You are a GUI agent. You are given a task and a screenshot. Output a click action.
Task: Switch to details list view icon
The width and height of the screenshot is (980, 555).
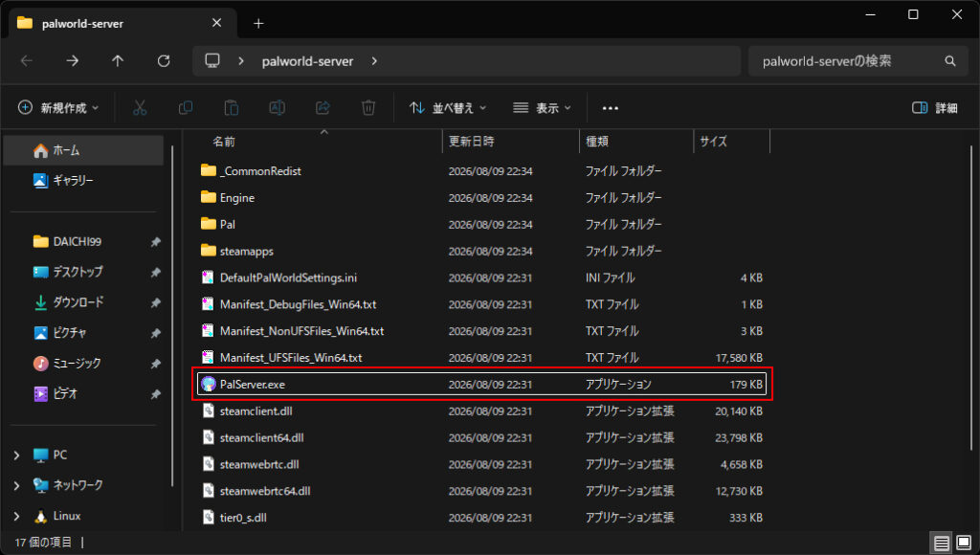click(942, 543)
